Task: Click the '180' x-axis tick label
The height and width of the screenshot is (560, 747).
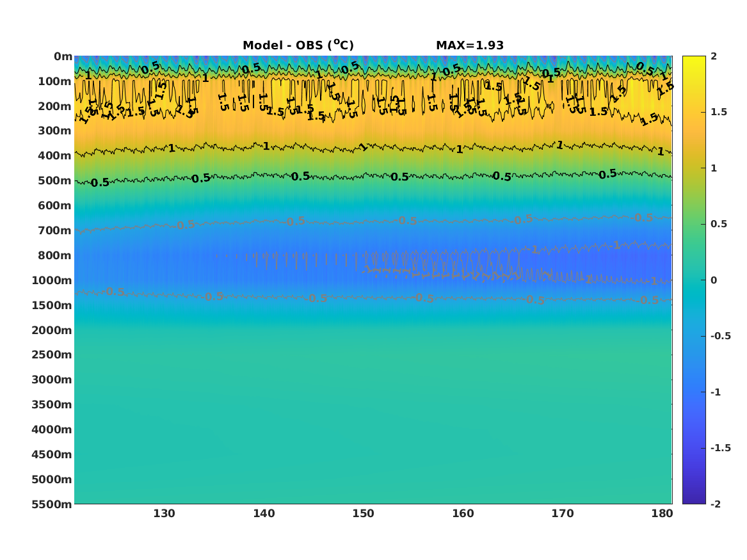Action: 663,513
